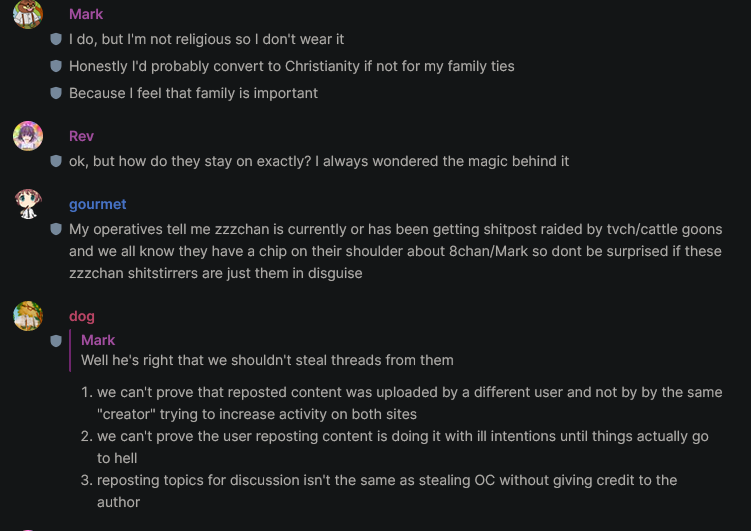The width and height of the screenshot is (751, 531).
Task: Select Rev's message about how they stay on
Action: (x=319, y=161)
